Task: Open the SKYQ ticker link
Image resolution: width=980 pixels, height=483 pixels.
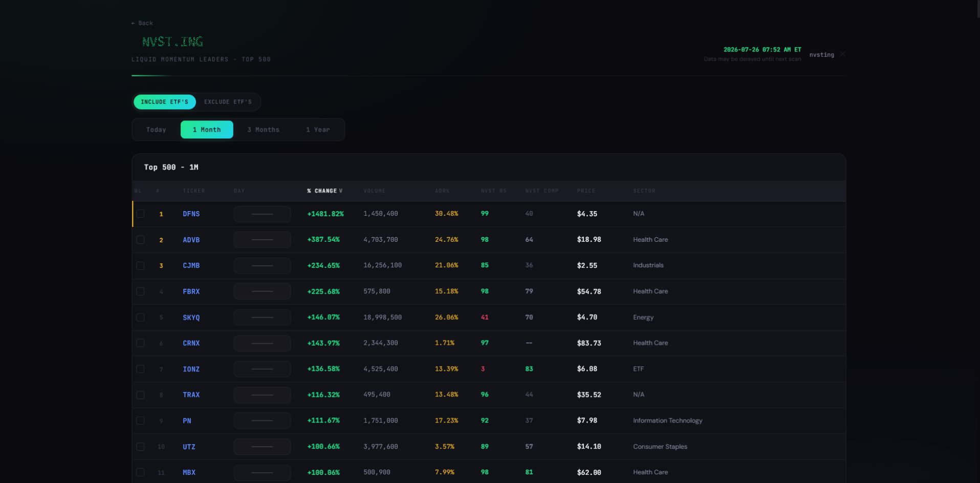Action: 191,318
